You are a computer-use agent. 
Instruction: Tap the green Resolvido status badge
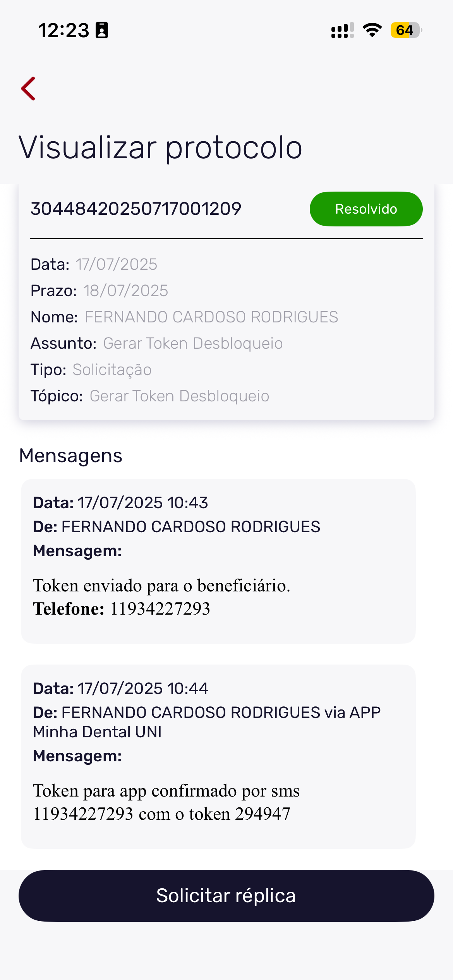point(366,209)
